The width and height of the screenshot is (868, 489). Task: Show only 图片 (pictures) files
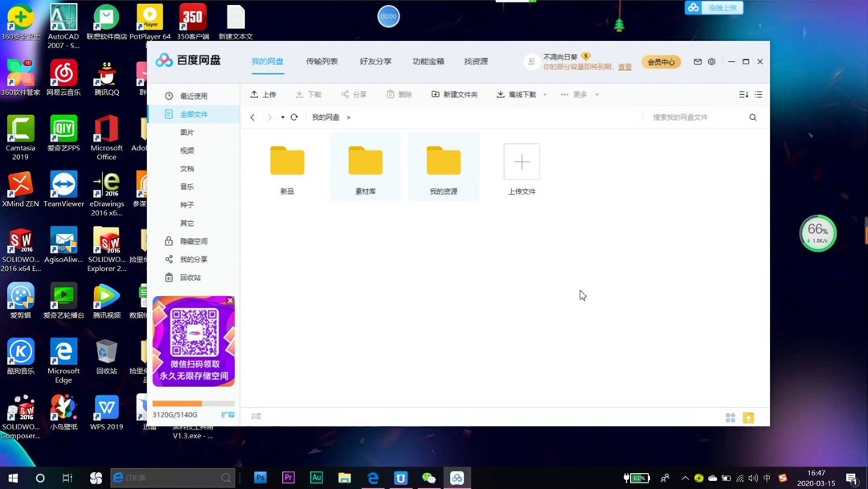(186, 132)
